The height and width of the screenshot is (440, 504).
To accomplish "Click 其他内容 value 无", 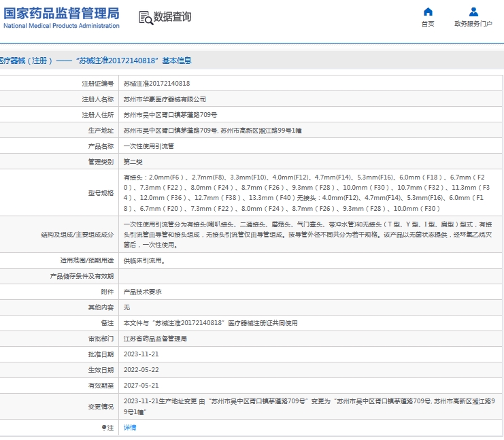I will [x=127, y=307].
